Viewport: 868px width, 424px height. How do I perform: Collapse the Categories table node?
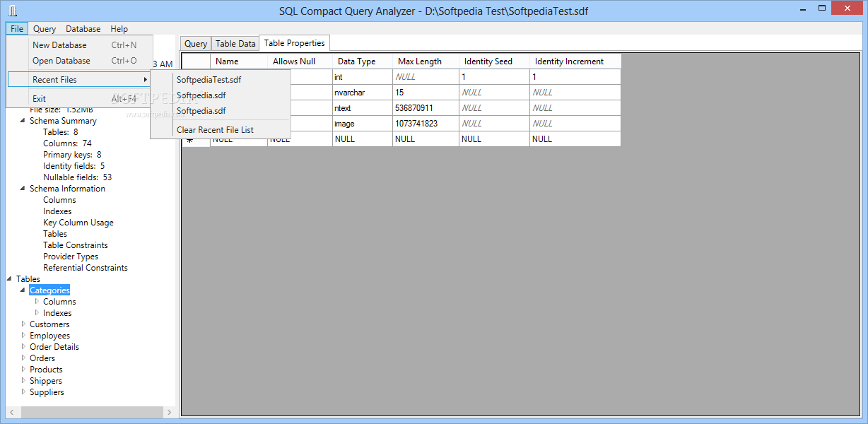(x=23, y=290)
